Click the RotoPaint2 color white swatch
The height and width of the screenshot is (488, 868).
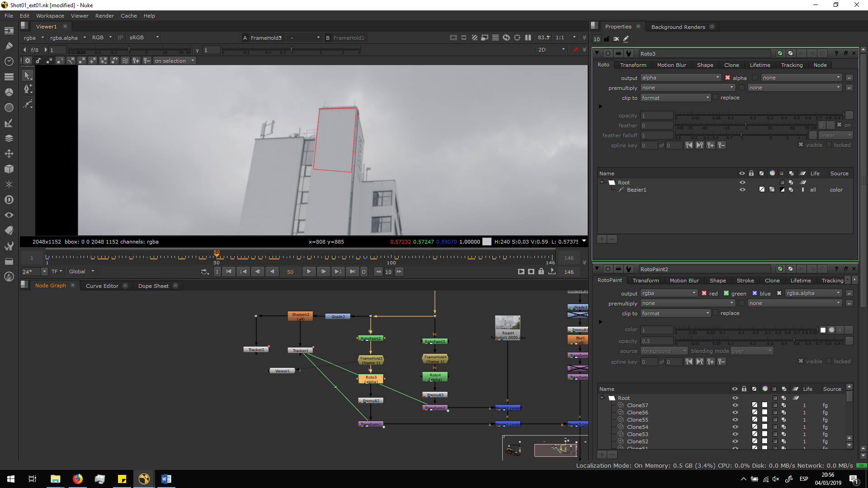823,330
